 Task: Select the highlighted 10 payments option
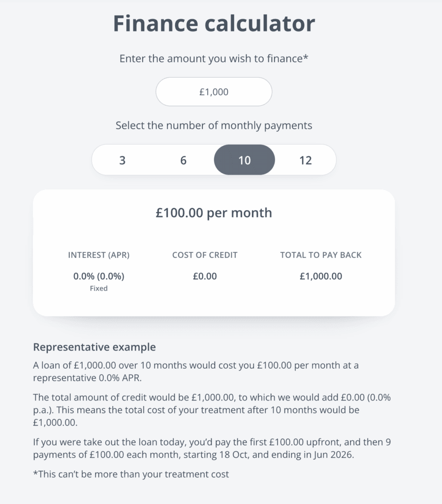pos(244,160)
